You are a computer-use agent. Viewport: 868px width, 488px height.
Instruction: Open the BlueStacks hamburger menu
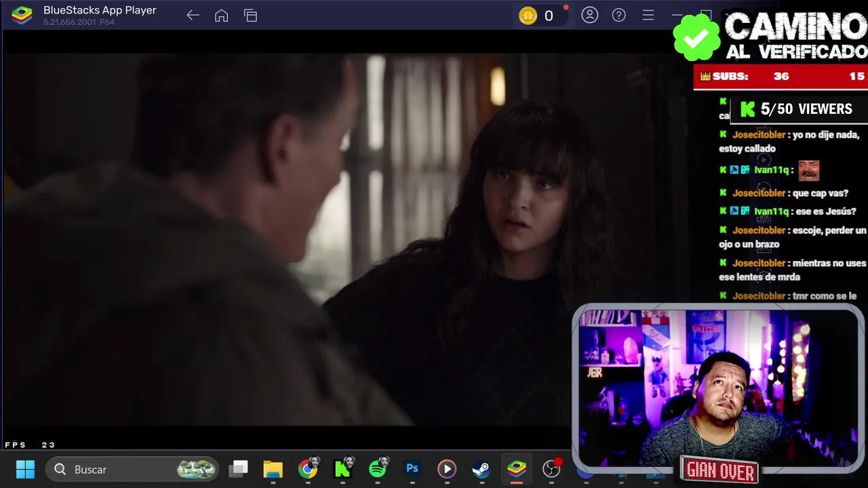coord(648,15)
